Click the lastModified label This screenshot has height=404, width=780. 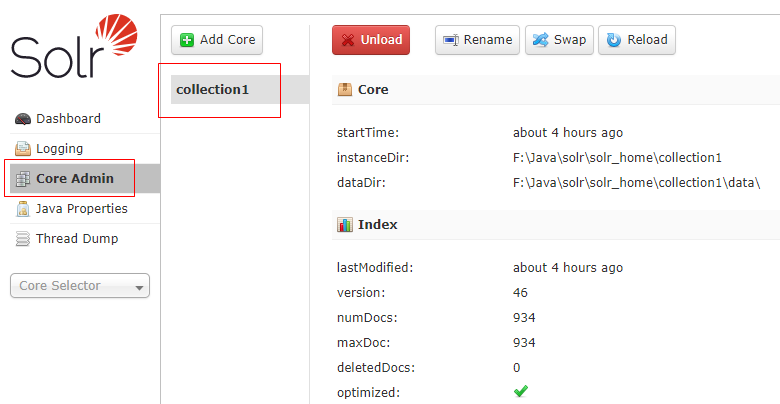tap(375, 268)
